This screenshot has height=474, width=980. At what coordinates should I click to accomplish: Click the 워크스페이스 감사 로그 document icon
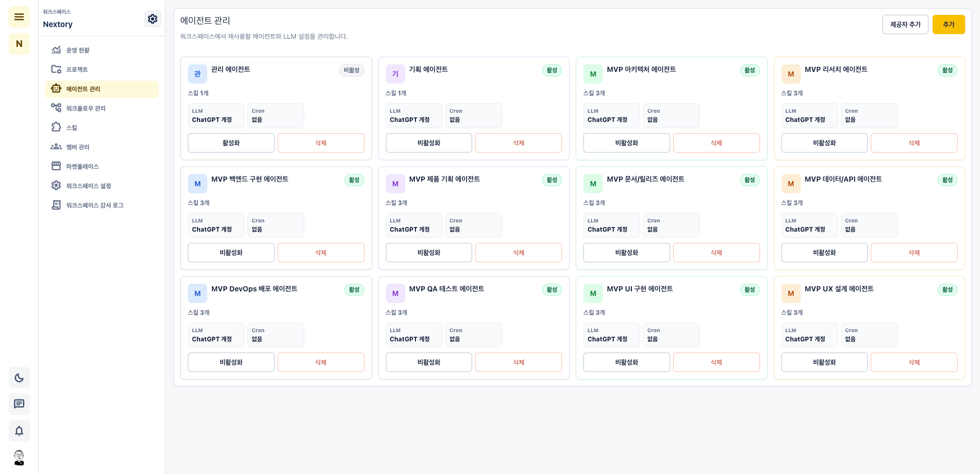pyautogui.click(x=56, y=205)
